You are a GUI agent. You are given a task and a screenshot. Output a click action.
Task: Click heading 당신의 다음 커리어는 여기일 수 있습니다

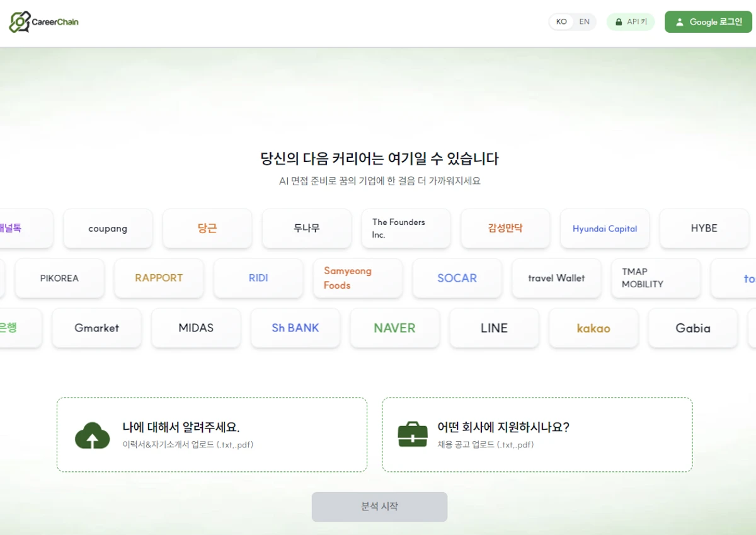pyautogui.click(x=379, y=158)
